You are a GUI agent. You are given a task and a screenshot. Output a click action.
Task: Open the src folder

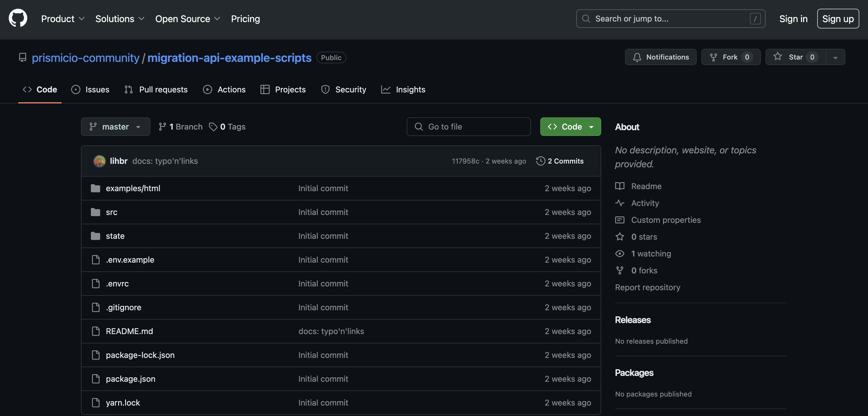(111, 212)
